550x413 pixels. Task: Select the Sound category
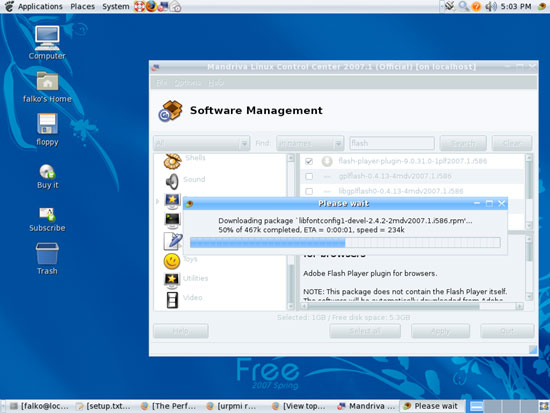pos(194,179)
